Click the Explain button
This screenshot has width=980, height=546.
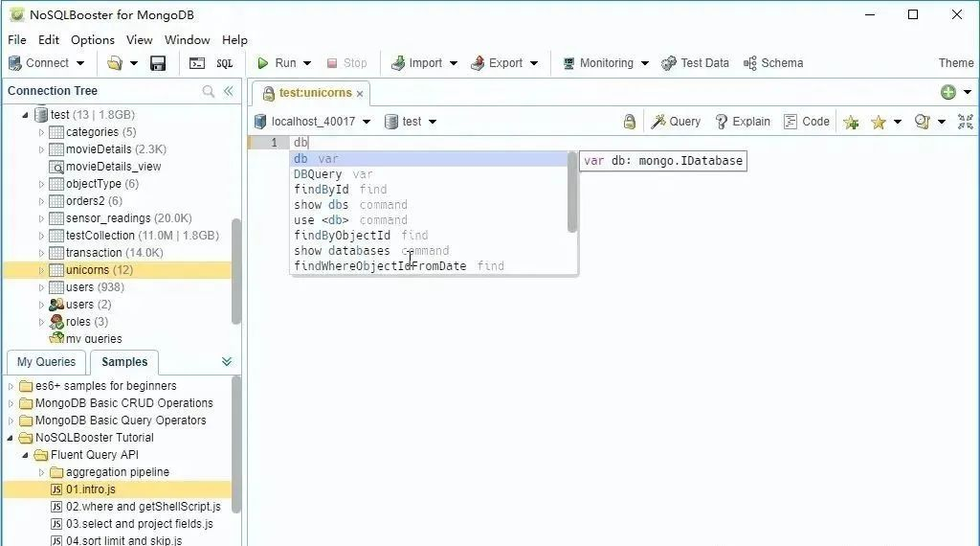743,122
